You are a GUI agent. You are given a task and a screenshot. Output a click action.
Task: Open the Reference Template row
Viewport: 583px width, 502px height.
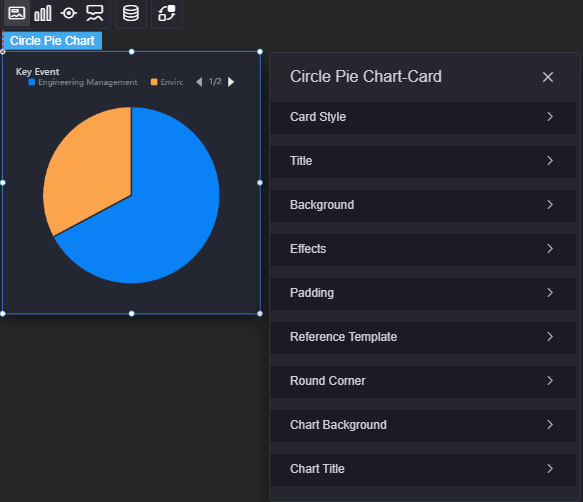click(x=423, y=337)
